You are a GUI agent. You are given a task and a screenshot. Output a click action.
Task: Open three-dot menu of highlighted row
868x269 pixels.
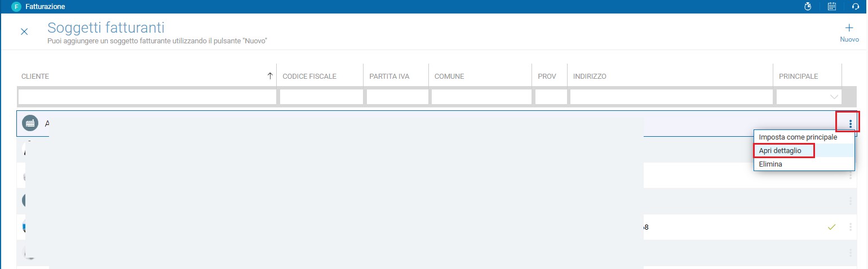[x=850, y=124]
